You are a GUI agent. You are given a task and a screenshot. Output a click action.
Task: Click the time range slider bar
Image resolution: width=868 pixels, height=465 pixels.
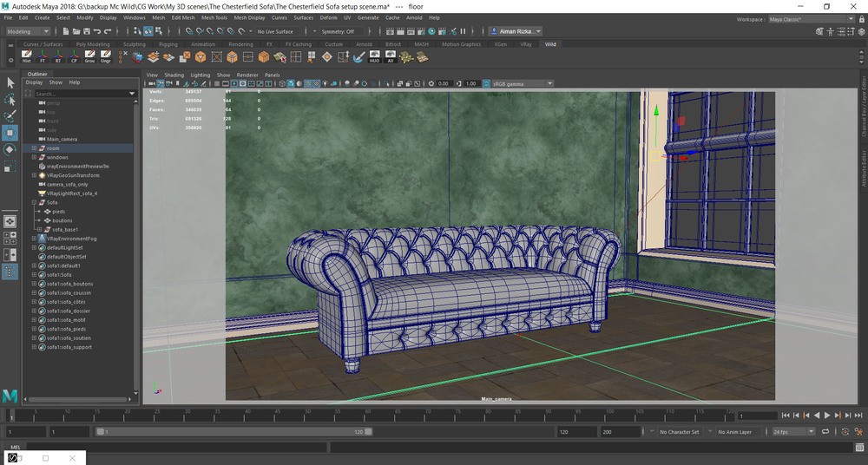234,432
